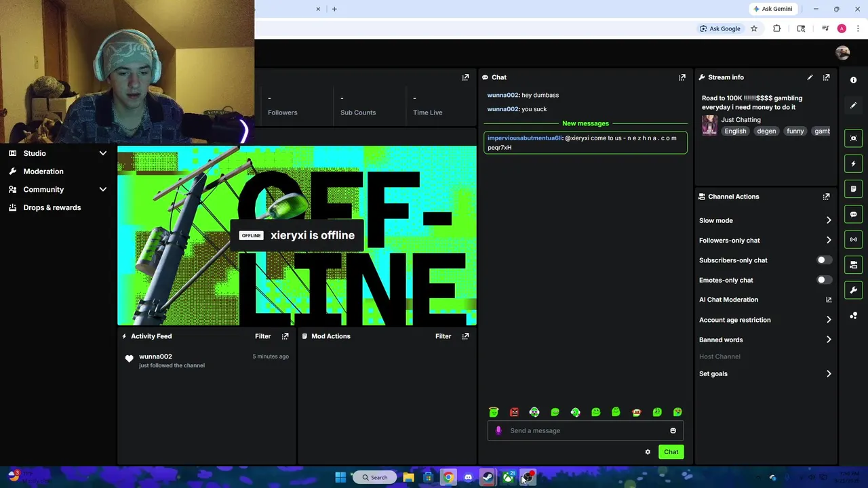Pop out the stats panel above the player
868x488 pixels.
point(465,77)
